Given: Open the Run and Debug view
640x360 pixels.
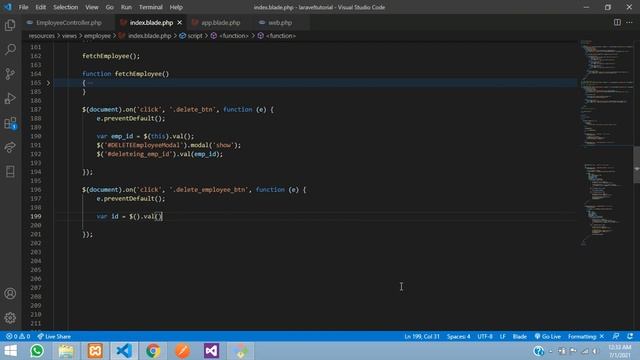Looking at the screenshot, I should (10, 98).
